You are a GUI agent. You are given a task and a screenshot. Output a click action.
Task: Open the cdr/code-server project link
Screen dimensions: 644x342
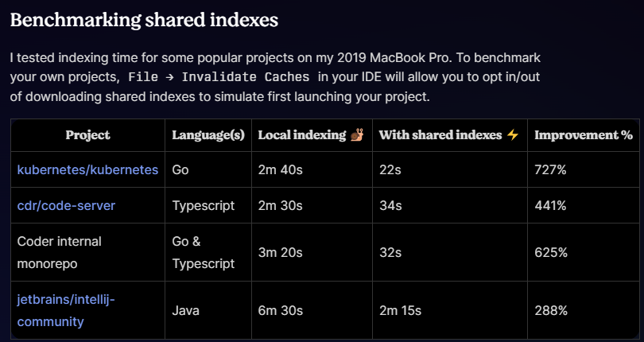click(x=66, y=205)
